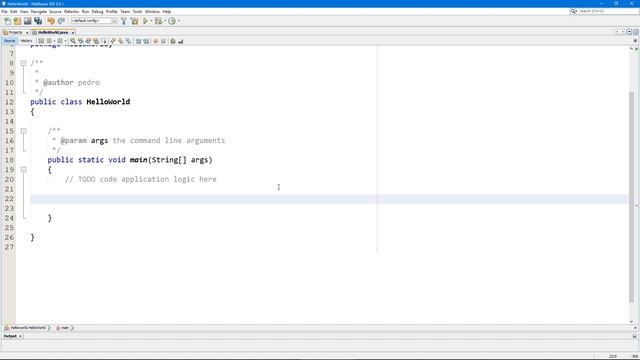This screenshot has height=360, width=640.
Task: Open the Debug menu
Action: tap(97, 11)
